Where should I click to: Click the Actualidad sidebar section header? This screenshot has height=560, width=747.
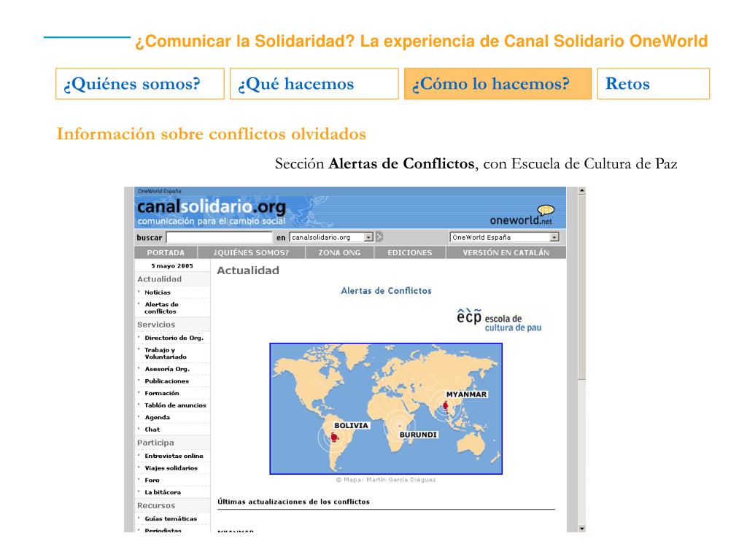click(x=160, y=279)
